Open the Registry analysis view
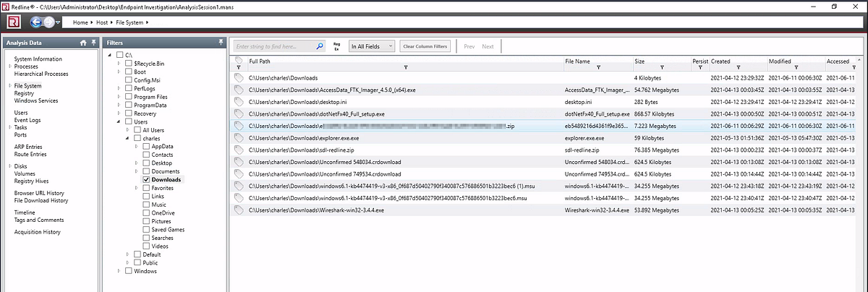The image size is (868, 292). [24, 93]
